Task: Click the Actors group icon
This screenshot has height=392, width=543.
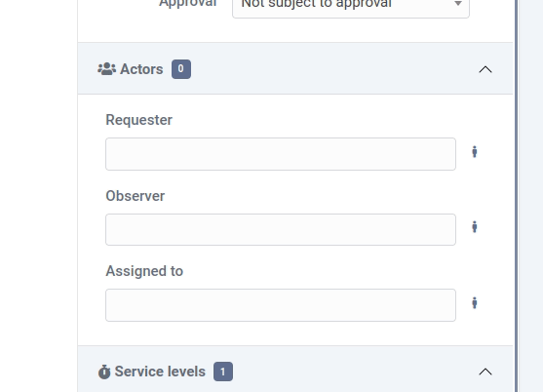Action: [x=106, y=69]
